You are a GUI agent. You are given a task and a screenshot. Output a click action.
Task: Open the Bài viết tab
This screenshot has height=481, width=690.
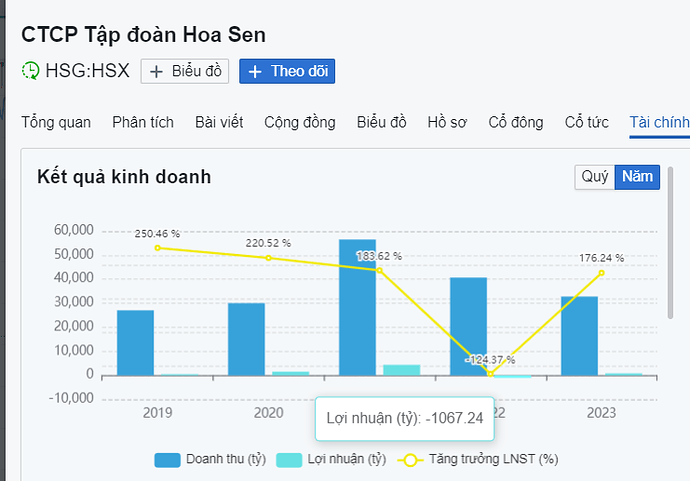(219, 122)
